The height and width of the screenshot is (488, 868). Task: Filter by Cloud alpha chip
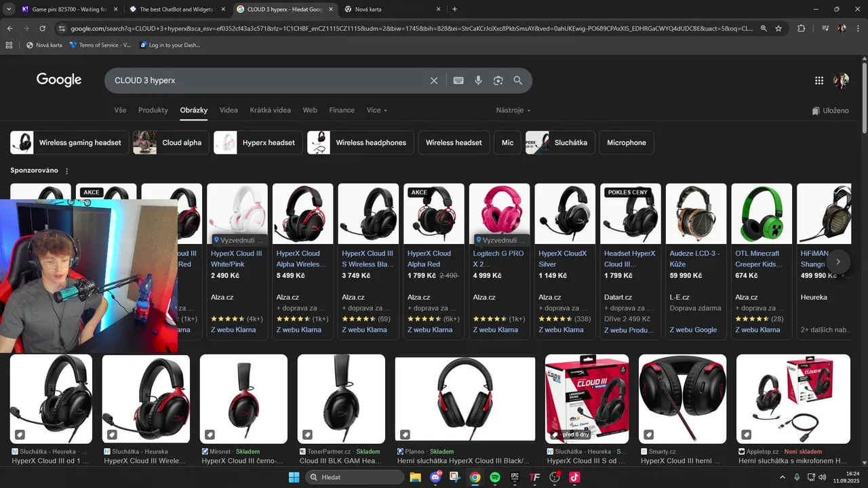[x=172, y=142]
